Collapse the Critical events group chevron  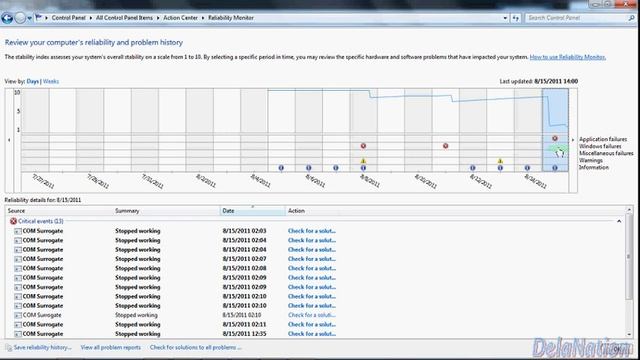pyautogui.click(x=619, y=221)
